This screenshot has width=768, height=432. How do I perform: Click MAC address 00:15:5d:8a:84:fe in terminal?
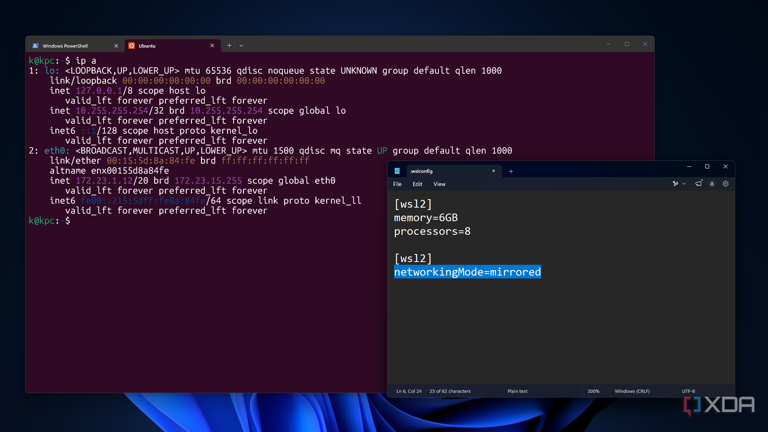pos(150,161)
